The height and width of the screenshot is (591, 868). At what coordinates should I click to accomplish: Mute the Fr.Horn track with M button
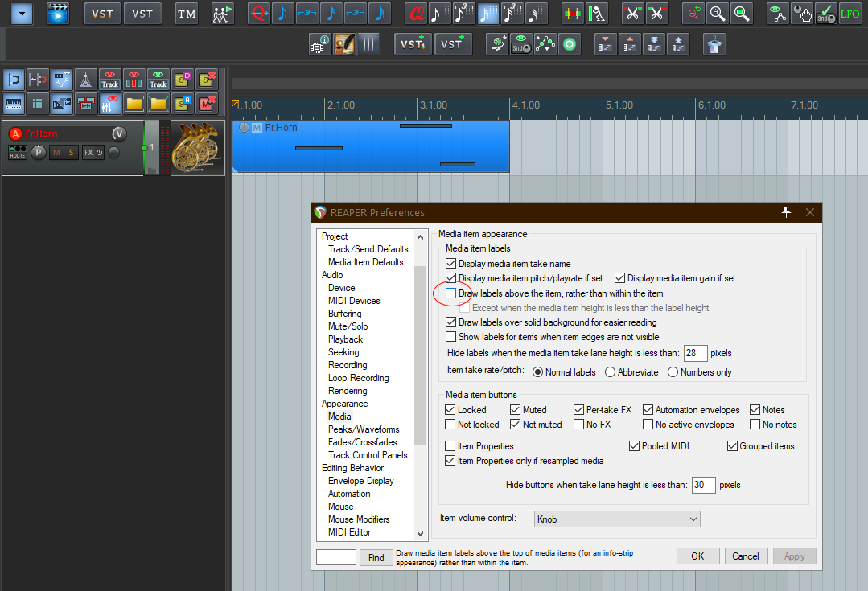(56, 152)
